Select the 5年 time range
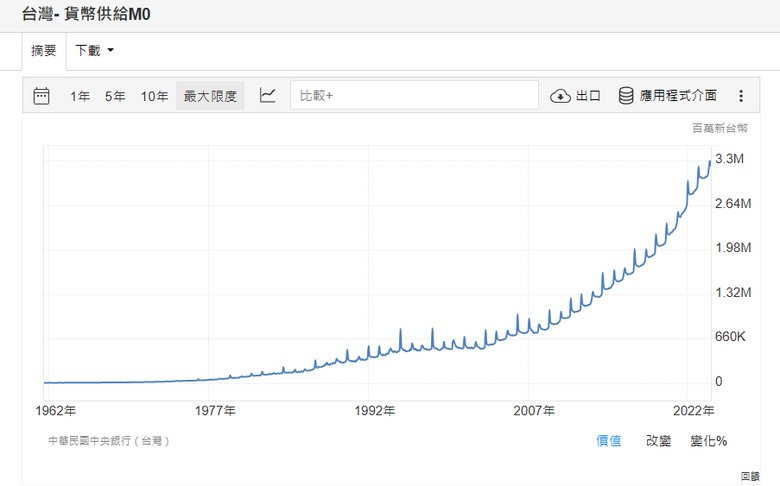 [x=114, y=96]
